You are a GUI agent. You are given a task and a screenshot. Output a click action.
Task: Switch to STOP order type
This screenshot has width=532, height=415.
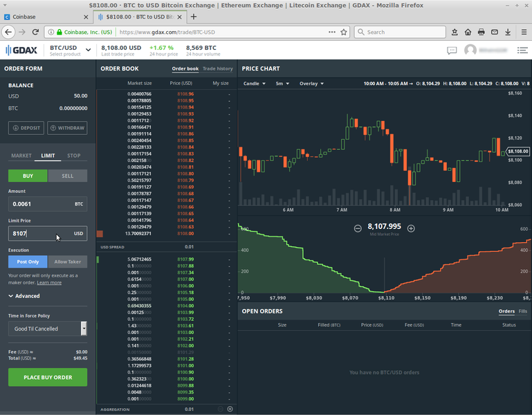pos(73,156)
